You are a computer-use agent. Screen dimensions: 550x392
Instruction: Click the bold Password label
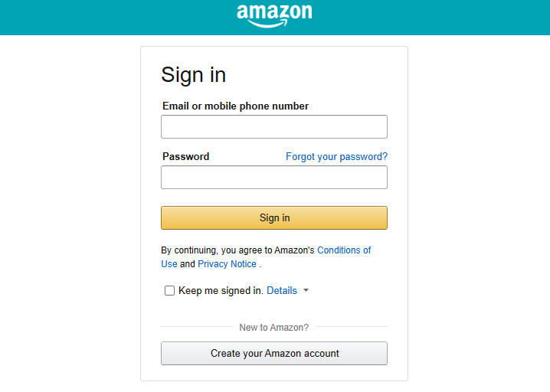click(185, 156)
